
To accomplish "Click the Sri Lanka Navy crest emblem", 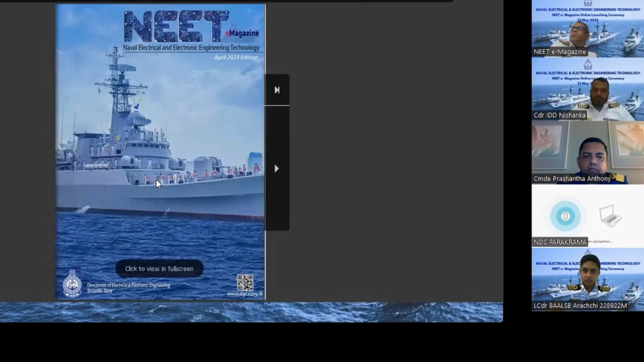I will click(x=72, y=283).
